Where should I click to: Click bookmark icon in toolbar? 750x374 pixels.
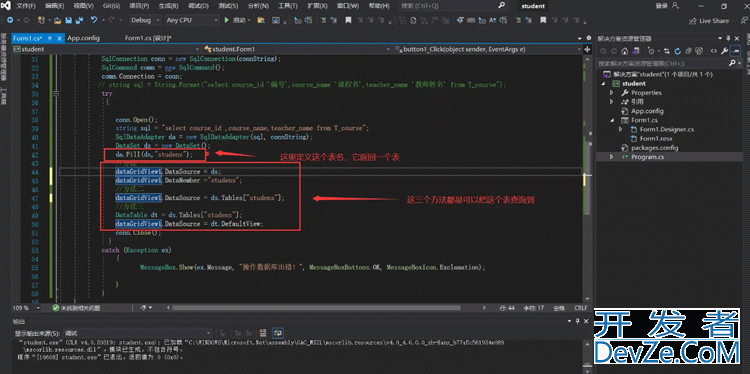tap(348, 21)
